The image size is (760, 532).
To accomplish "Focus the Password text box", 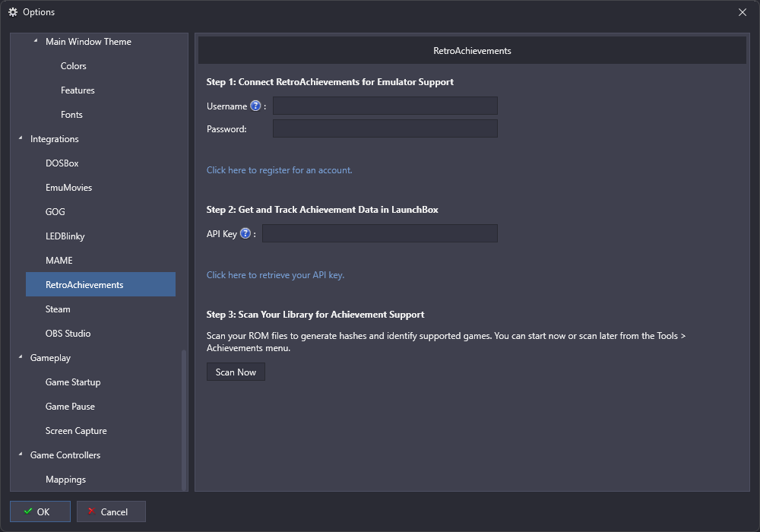I will pos(385,128).
